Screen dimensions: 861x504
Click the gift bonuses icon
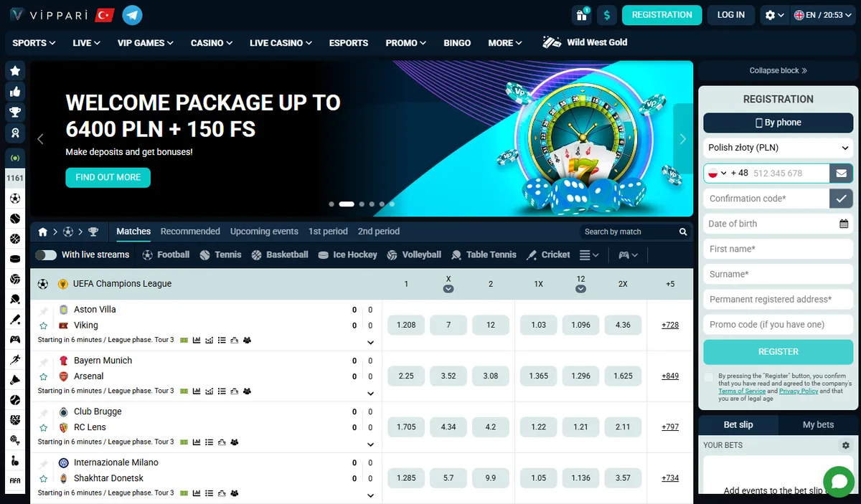point(580,15)
